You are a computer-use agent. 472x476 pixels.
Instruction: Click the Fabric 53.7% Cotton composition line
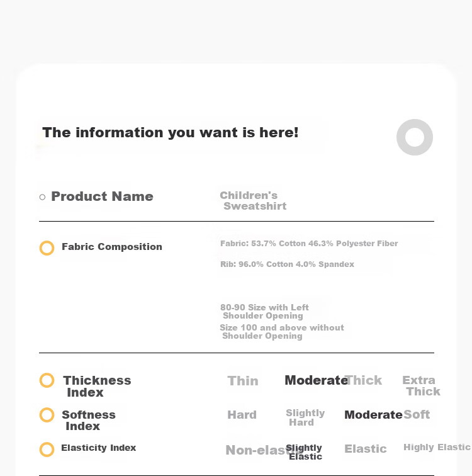pyautogui.click(x=309, y=244)
